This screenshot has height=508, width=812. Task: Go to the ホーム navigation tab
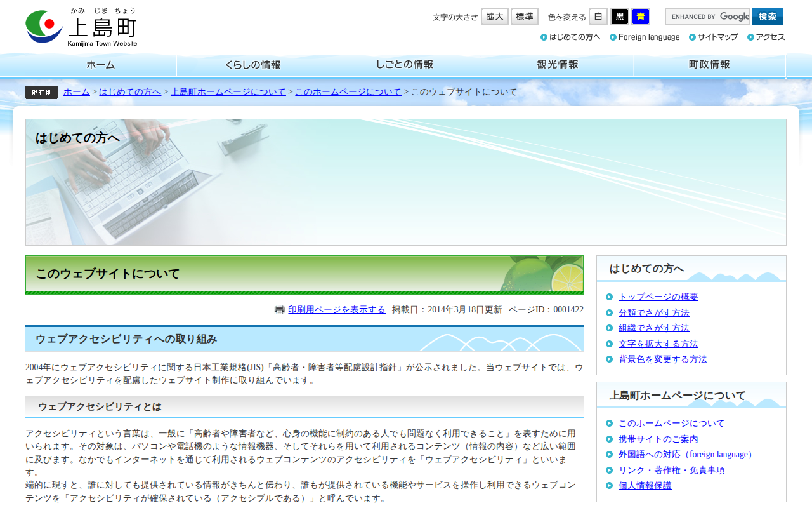(x=101, y=65)
